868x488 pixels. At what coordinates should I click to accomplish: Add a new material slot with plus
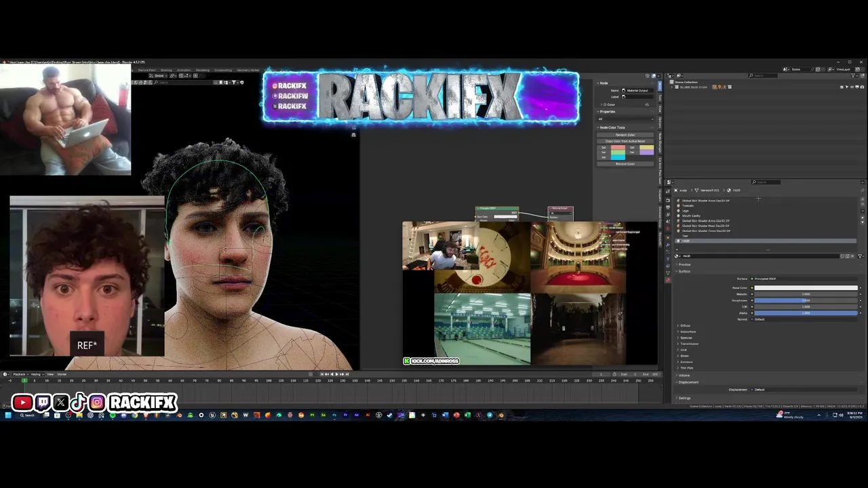(x=863, y=199)
